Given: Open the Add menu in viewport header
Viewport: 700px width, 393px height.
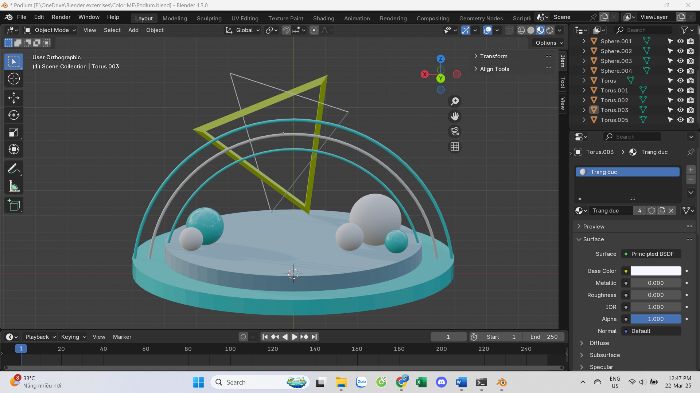Looking at the screenshot, I should point(133,30).
